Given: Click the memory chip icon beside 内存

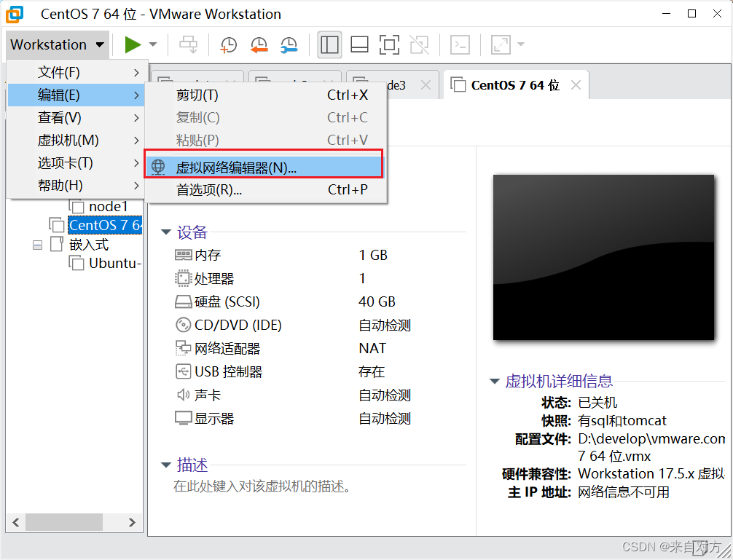Looking at the screenshot, I should pyautogui.click(x=184, y=255).
